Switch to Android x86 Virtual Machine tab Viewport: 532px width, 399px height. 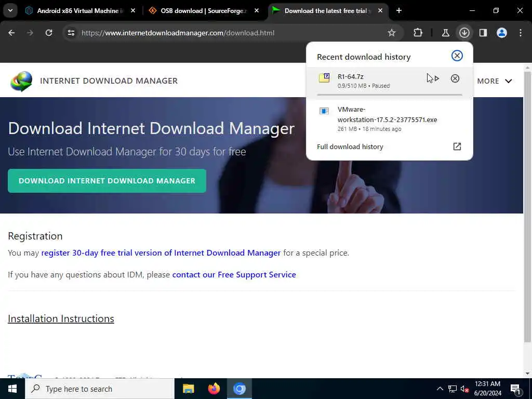click(81, 10)
